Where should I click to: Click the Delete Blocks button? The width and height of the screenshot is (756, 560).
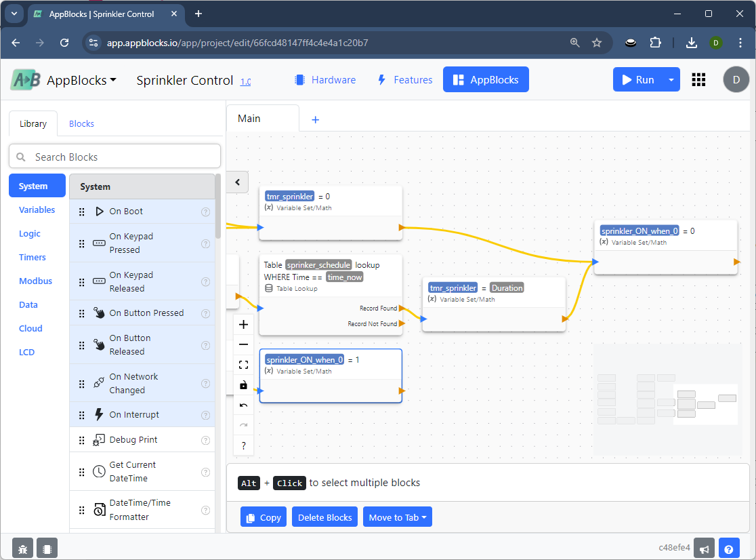325,517
